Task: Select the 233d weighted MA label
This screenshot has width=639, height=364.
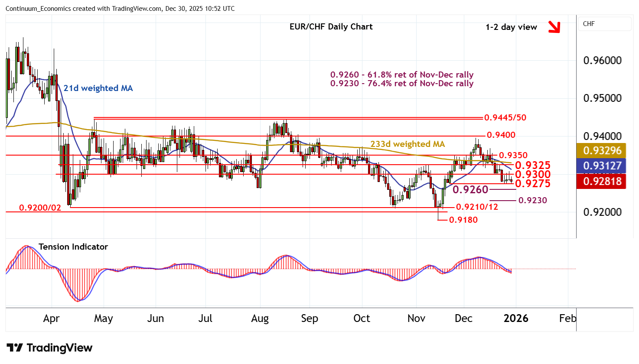Action: pos(407,144)
